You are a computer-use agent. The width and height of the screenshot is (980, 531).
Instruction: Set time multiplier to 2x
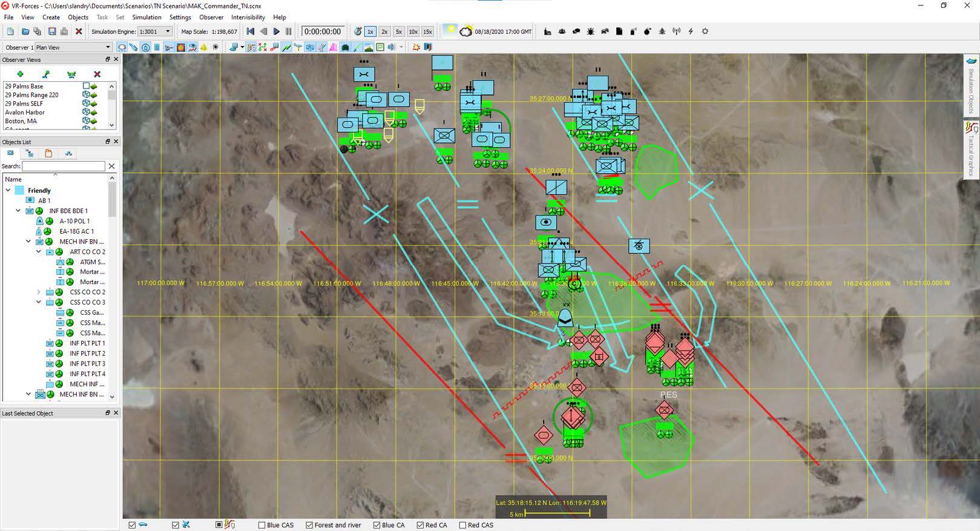[x=384, y=31]
